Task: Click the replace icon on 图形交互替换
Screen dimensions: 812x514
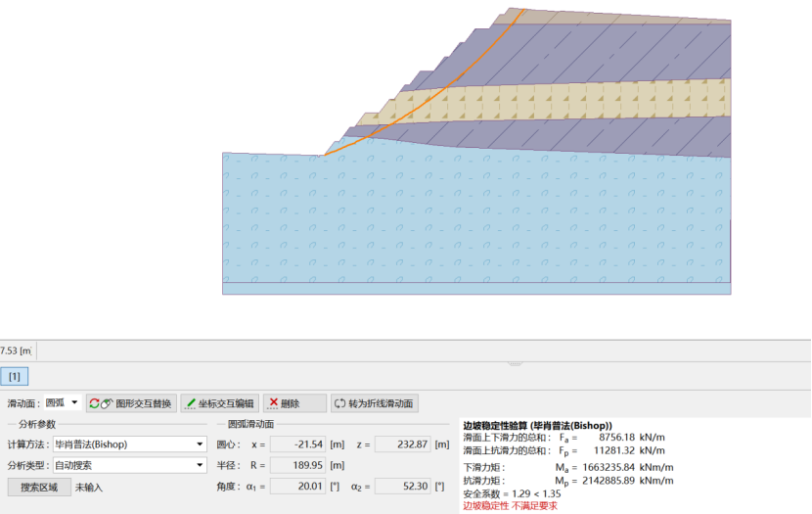Action: [x=101, y=403]
